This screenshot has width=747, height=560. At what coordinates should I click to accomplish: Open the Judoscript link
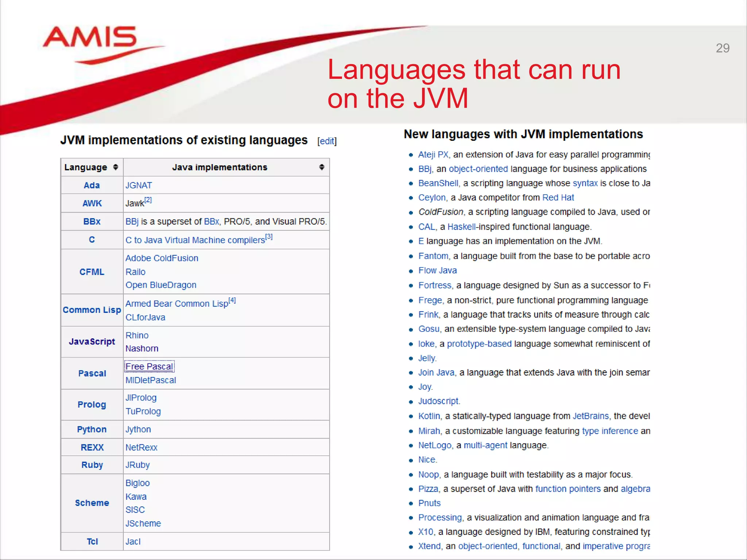click(x=438, y=401)
